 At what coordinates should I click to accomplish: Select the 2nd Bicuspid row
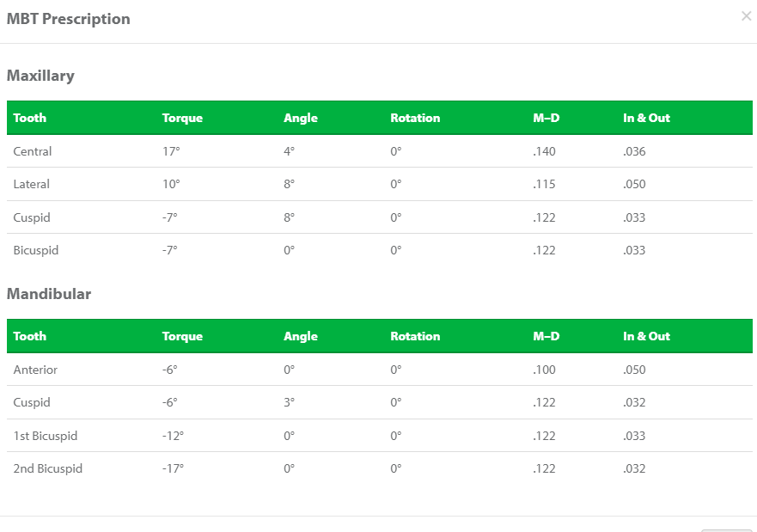[x=380, y=468]
